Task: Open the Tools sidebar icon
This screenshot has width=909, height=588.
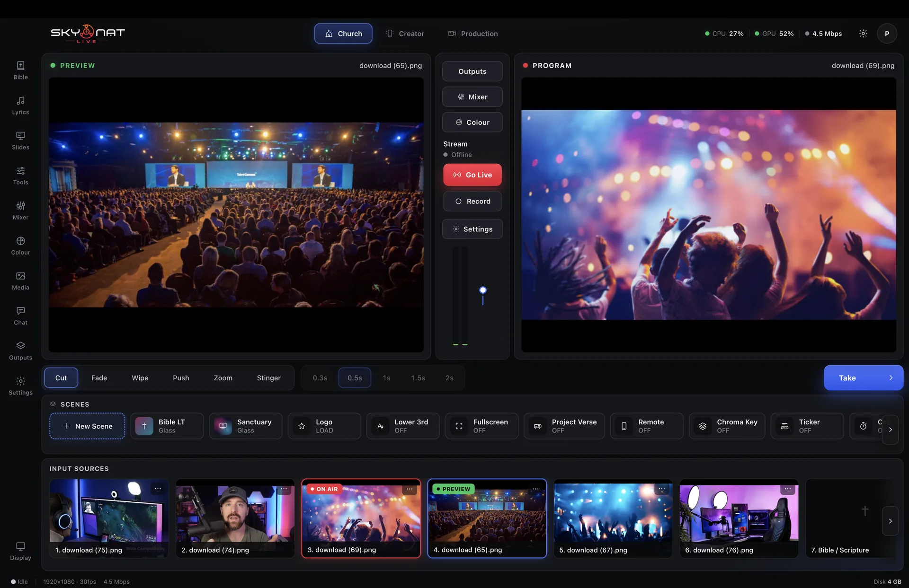Action: (x=20, y=176)
